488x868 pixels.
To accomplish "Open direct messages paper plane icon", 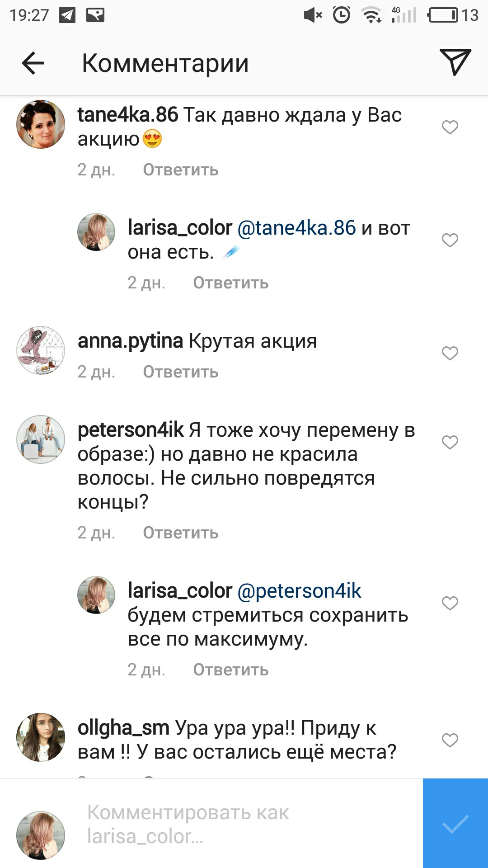I will click(x=455, y=62).
